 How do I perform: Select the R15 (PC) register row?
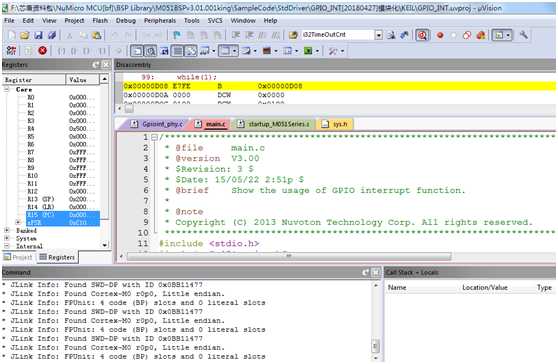tap(63, 215)
